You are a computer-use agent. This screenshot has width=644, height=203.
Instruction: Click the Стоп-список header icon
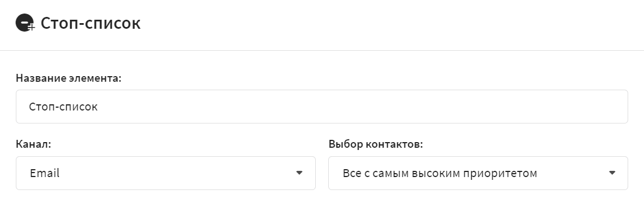(x=25, y=23)
